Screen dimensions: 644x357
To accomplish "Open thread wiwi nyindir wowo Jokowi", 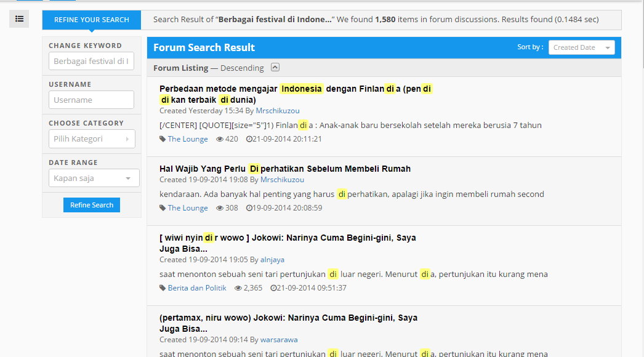I will coord(288,243).
